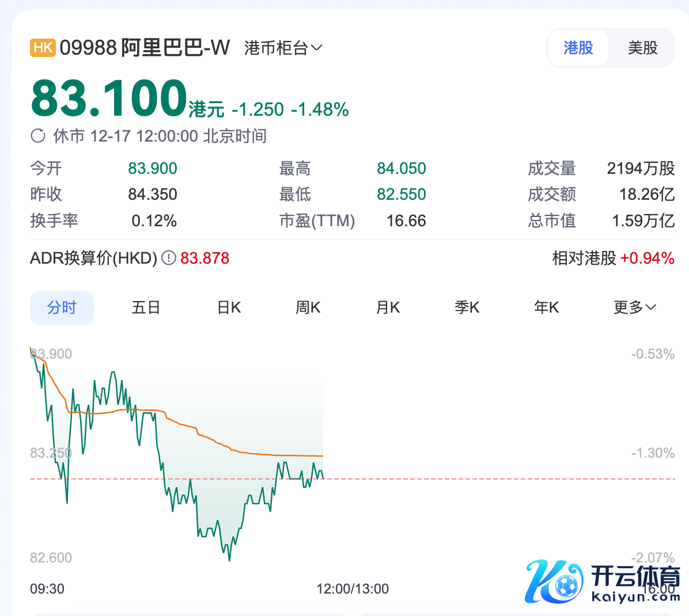The image size is (689, 616).
Task: Click the refresh circle icon beside 休市
Action: coord(38,136)
